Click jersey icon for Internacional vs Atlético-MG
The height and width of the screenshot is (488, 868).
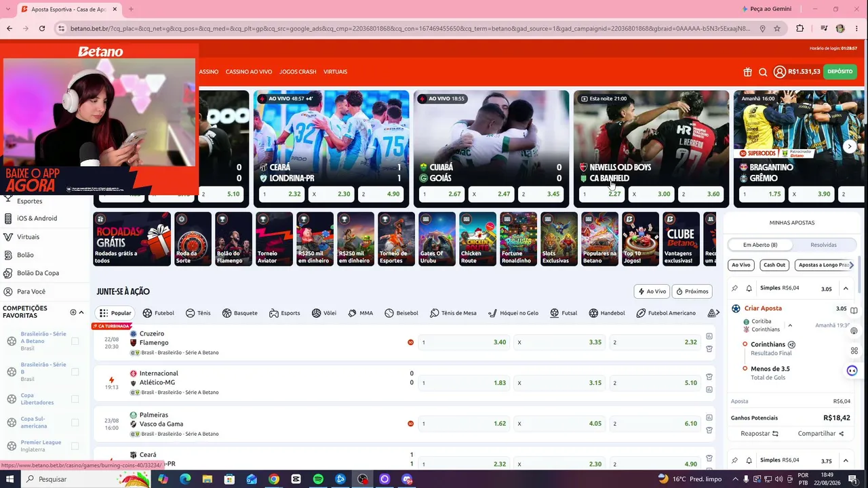tap(709, 377)
